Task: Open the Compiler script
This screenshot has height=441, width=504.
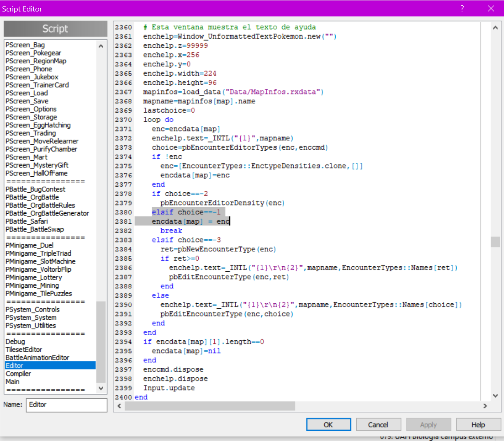Action: [x=18, y=374]
